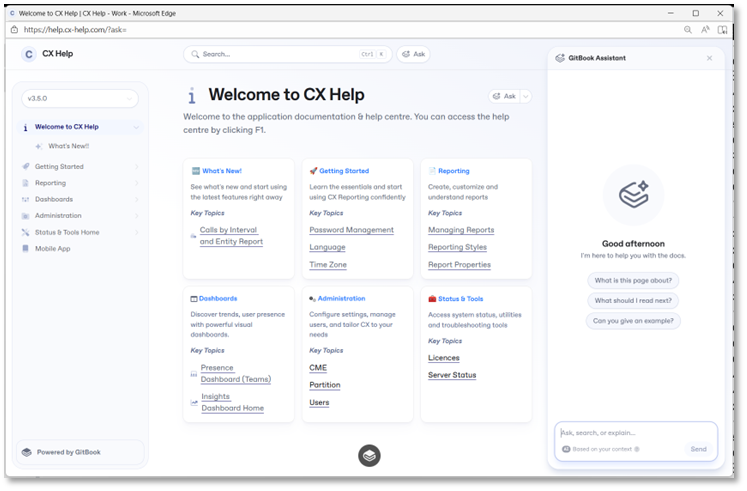Viewport: 747px width, 491px height.
Task: Expand the Reporting sidebar section chevron
Action: pyautogui.click(x=136, y=183)
